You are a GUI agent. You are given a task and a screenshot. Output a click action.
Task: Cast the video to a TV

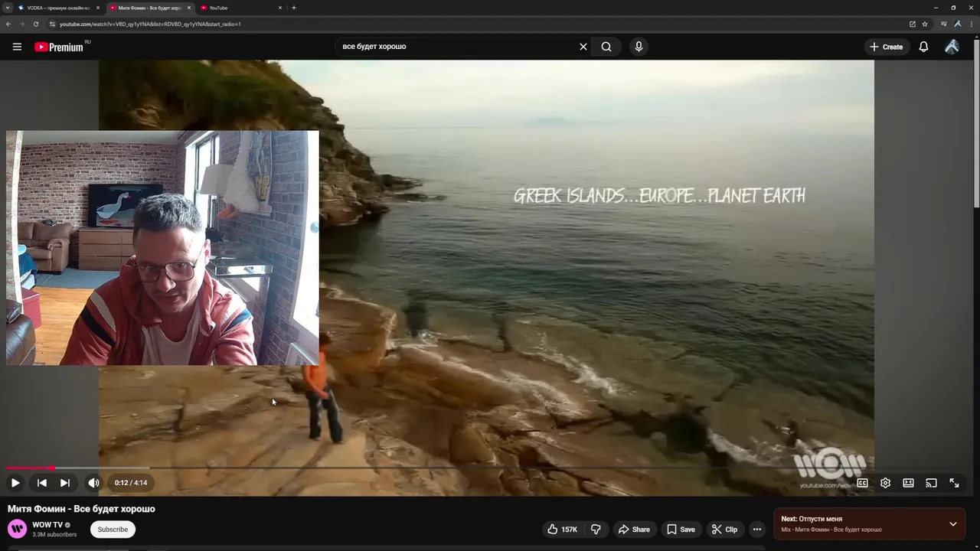931,483
